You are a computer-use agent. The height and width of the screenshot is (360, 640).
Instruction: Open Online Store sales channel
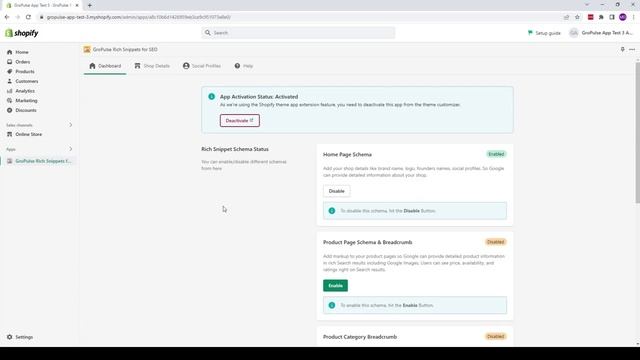(x=29, y=134)
